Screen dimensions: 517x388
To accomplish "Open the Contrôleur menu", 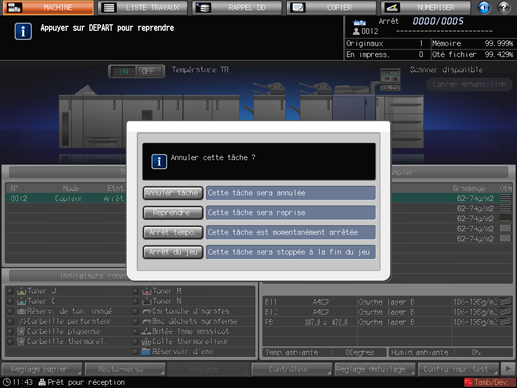I will [x=292, y=369].
